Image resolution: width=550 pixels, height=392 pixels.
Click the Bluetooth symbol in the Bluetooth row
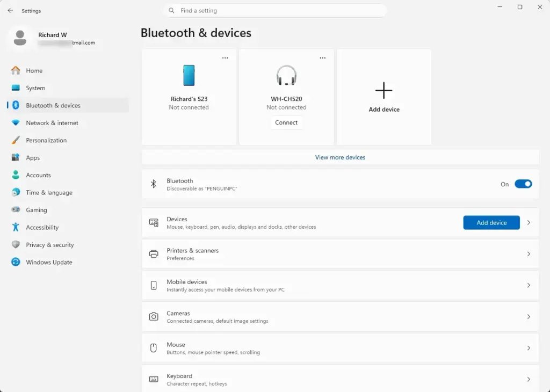point(153,184)
